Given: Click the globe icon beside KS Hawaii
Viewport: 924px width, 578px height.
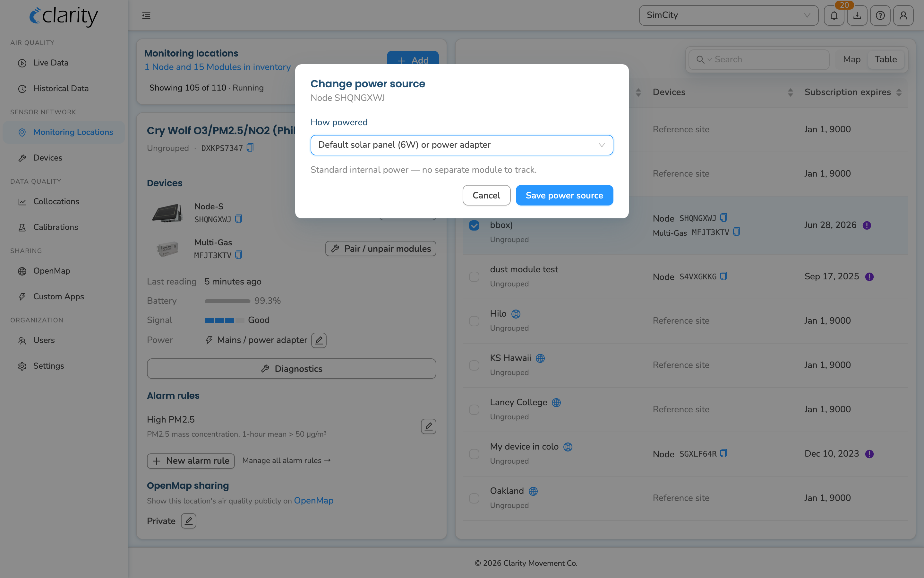Looking at the screenshot, I should [540, 358].
